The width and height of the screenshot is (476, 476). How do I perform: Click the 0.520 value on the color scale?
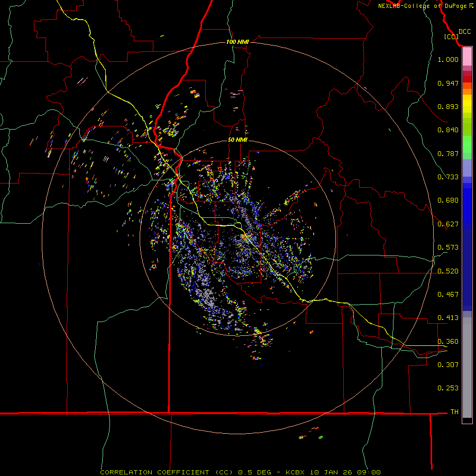pyautogui.click(x=448, y=271)
